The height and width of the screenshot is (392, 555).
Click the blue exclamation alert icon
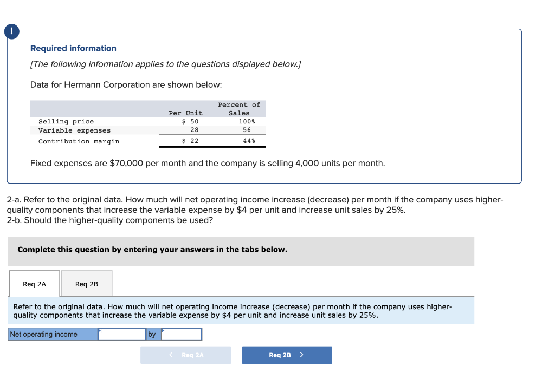[11, 31]
